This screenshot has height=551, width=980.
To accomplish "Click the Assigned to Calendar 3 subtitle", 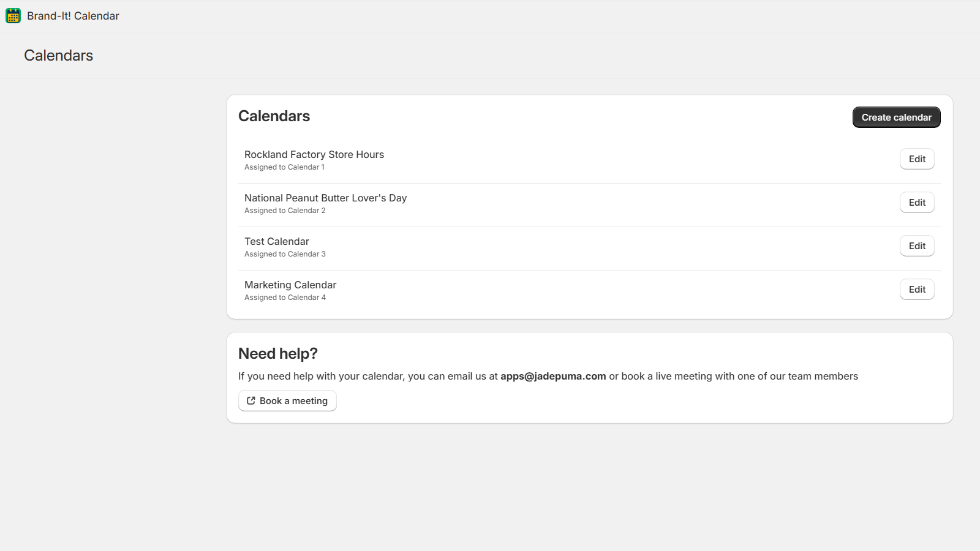I will pos(285,254).
